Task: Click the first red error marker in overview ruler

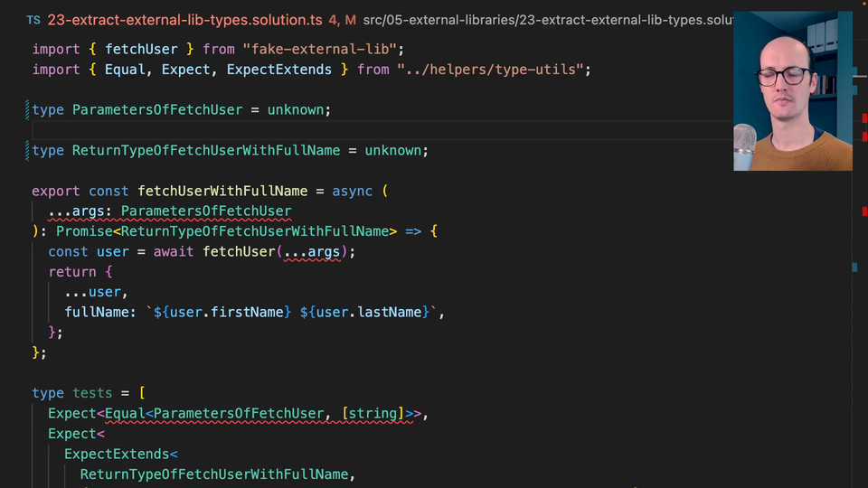Action: click(863, 117)
